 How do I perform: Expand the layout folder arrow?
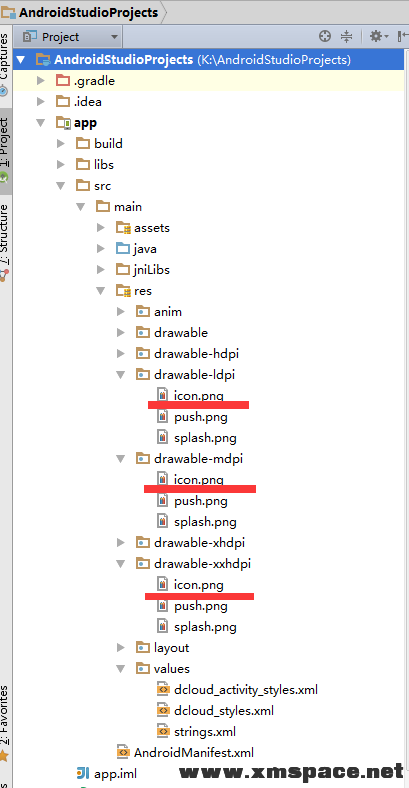(x=121, y=648)
